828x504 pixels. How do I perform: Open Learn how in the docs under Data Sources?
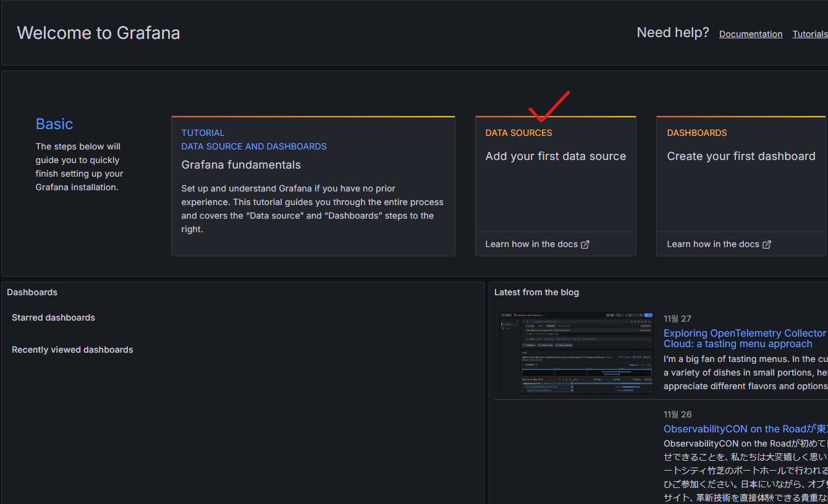click(x=533, y=244)
